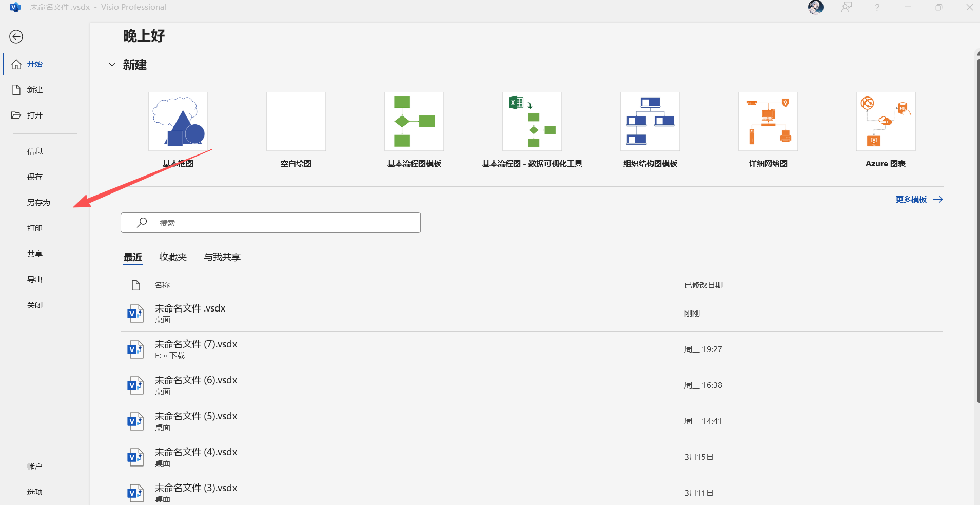Image resolution: width=980 pixels, height=505 pixels.
Task: Click the help question mark icon
Action: pyautogui.click(x=877, y=7)
